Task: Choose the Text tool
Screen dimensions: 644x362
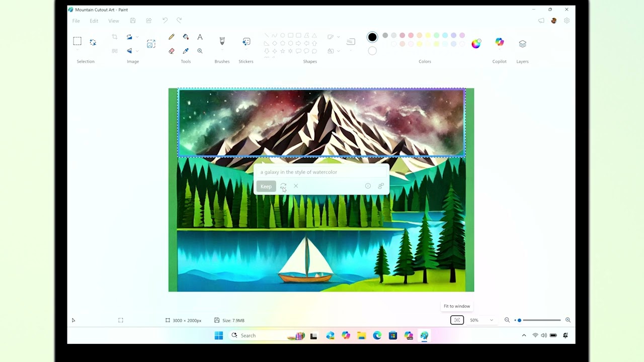Action: click(200, 37)
